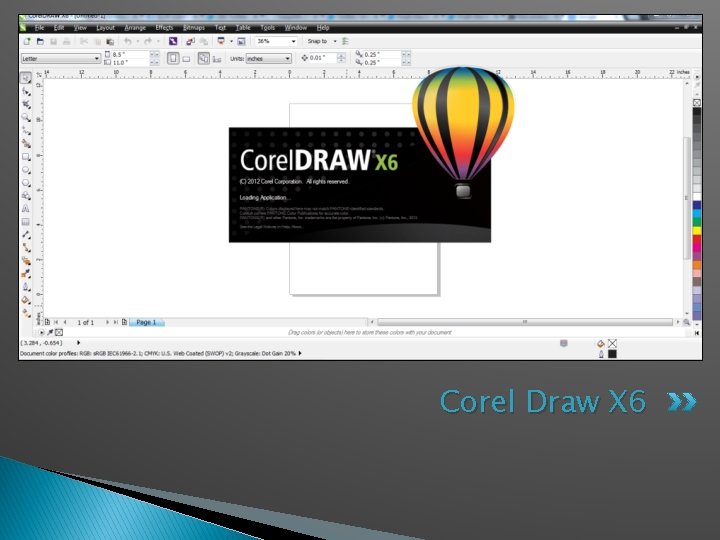
Task: Click the Options icon beside Snap to
Action: click(346, 41)
